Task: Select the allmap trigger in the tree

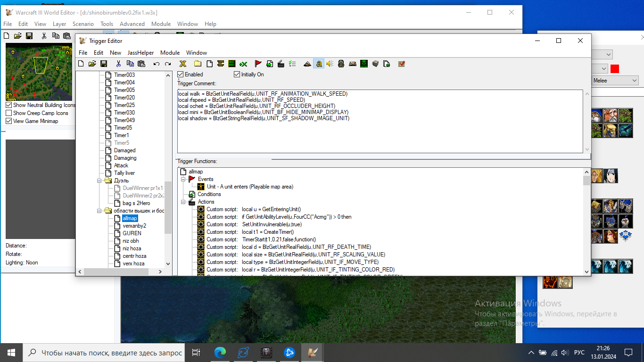Action: coord(130,218)
